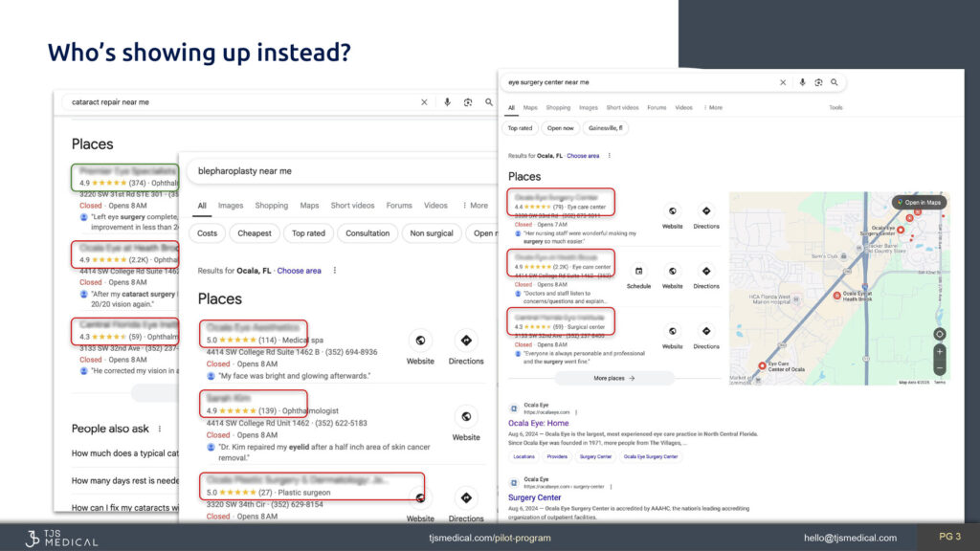
Task: Click the Non surgical filter chip
Action: point(432,233)
